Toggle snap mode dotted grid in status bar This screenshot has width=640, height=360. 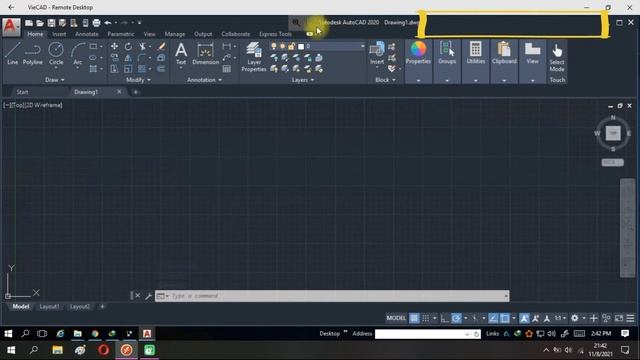425,318
